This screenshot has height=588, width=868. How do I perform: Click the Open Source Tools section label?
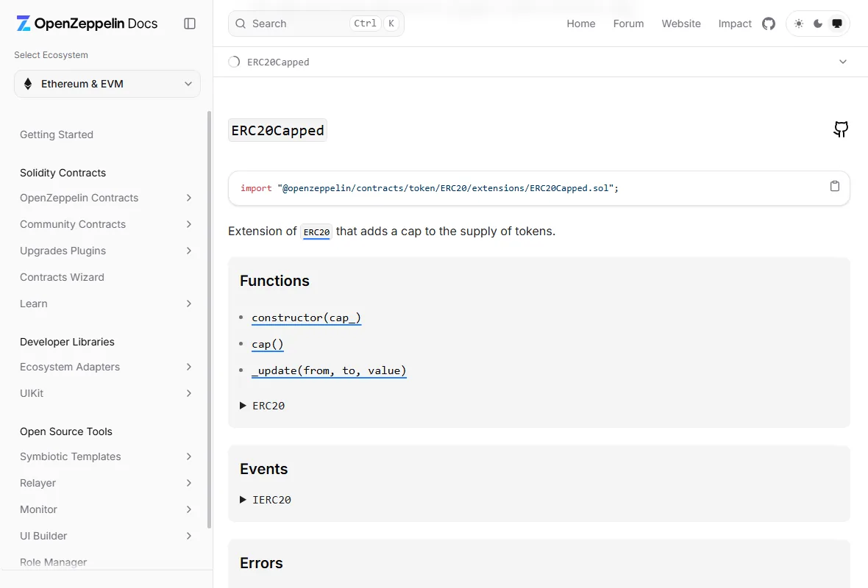tap(66, 432)
